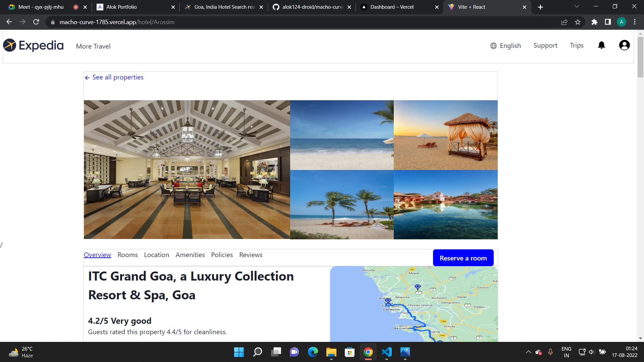Select the Amenities section tab
The height and width of the screenshot is (362, 644).
[190, 255]
